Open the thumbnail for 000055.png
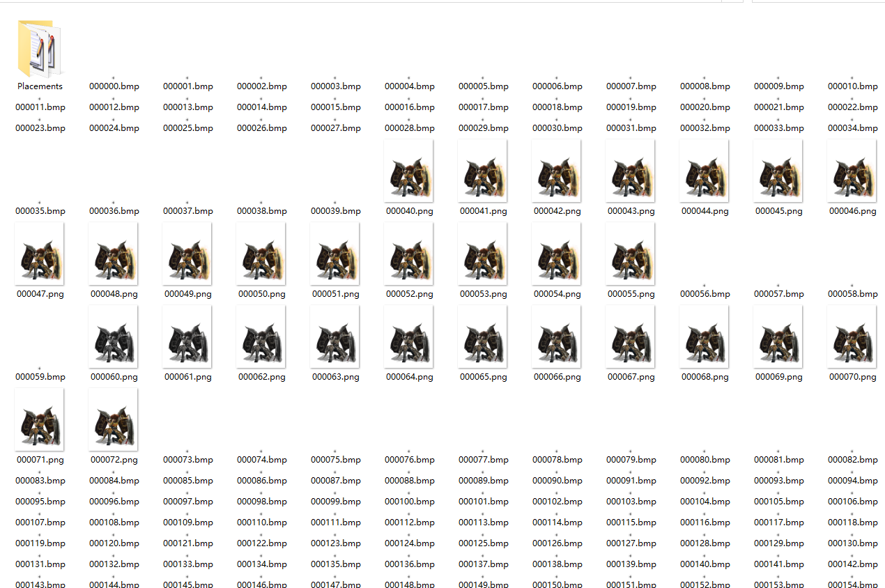 pyautogui.click(x=631, y=254)
